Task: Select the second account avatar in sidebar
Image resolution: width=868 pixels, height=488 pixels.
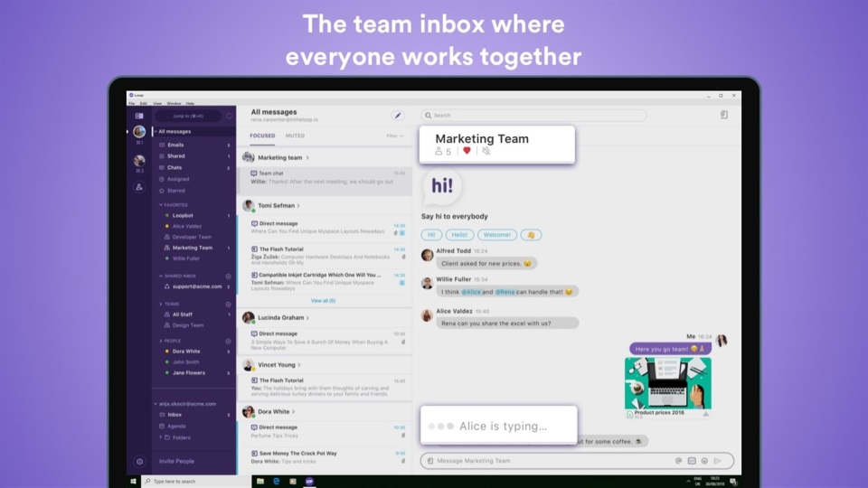Action: 139,161
